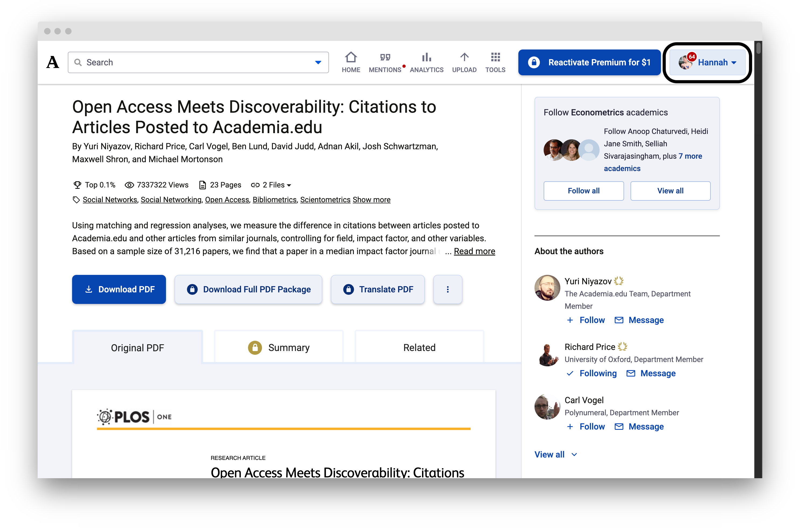Open the overflow menu next to Translate PDF
Image resolution: width=800 pixels, height=532 pixels.
(448, 289)
